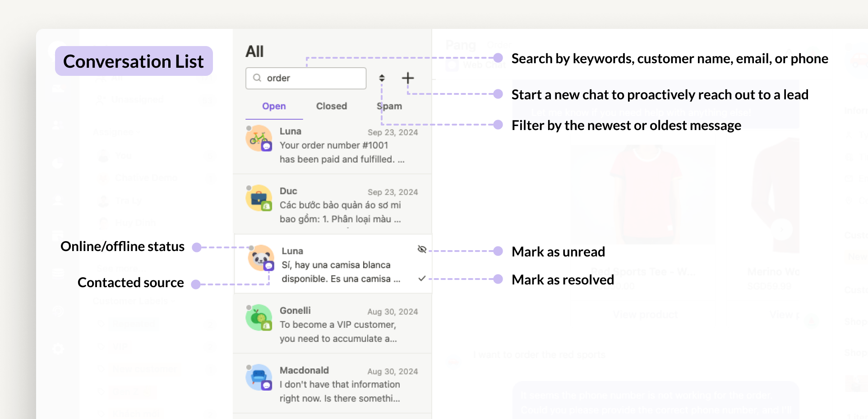Screen dimensions: 868x419
Task: Select the VIP customer label swatch
Action: pyautogui.click(x=120, y=346)
